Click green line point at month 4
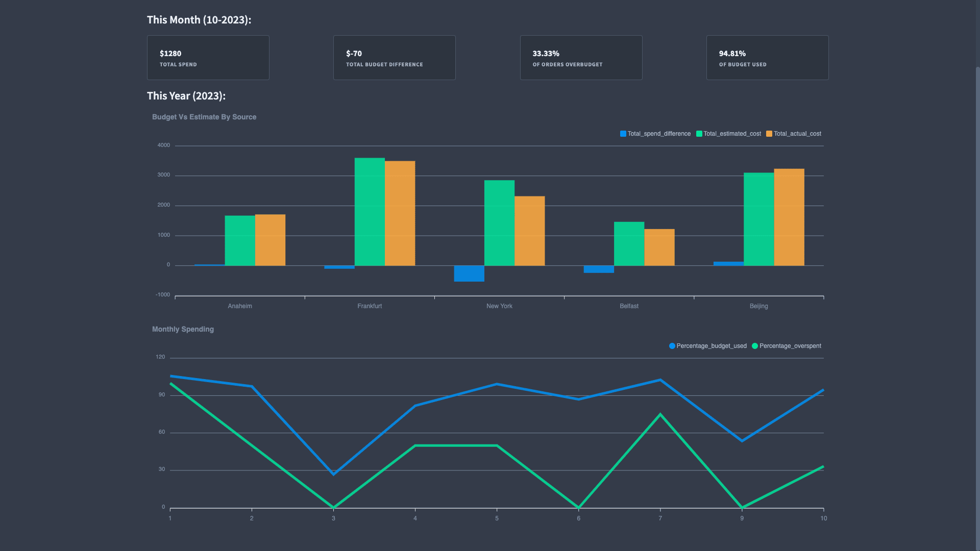The height and width of the screenshot is (551, 980). point(415,445)
